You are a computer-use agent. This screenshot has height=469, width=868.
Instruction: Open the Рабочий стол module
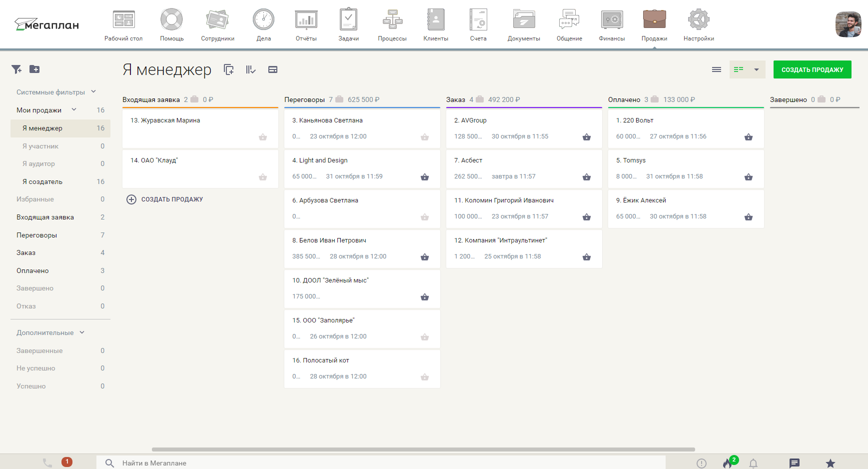point(123,25)
